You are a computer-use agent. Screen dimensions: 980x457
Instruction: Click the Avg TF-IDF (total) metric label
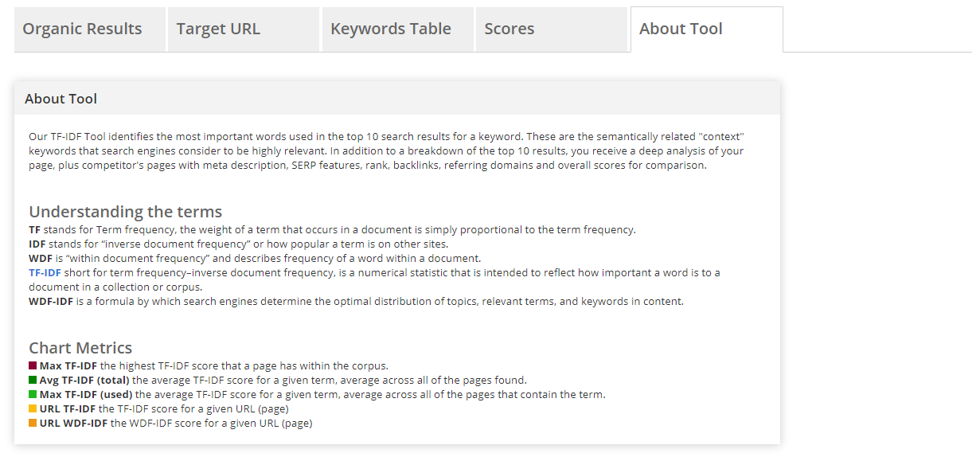[85, 381]
